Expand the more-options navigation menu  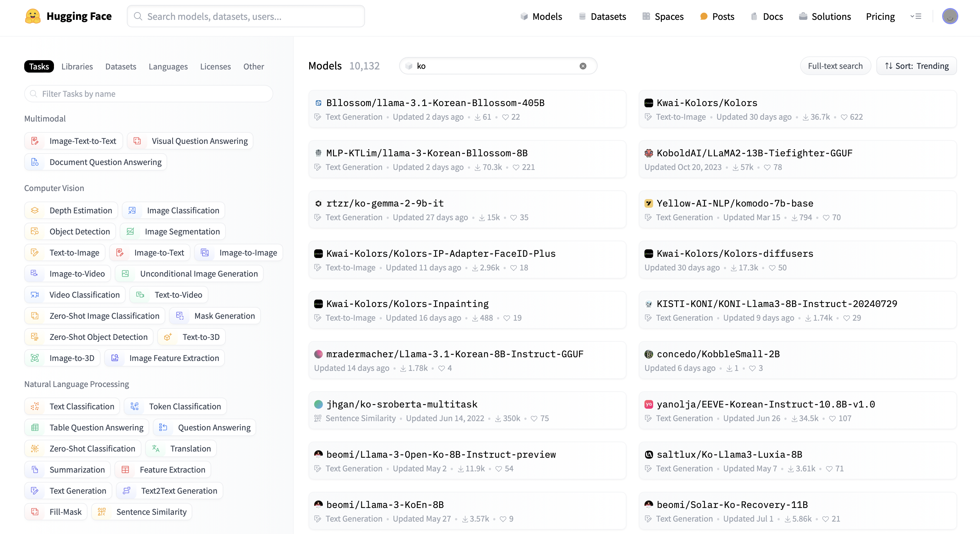pyautogui.click(x=915, y=16)
